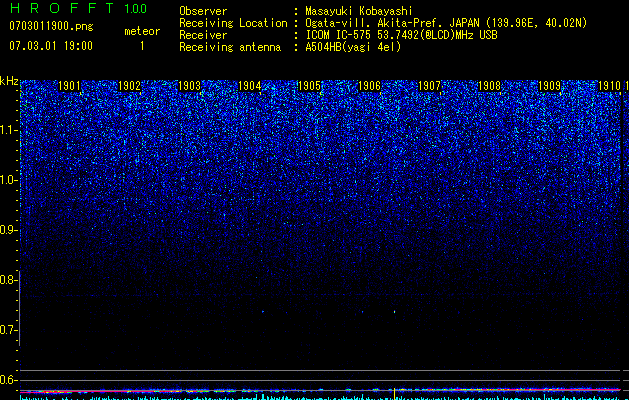Click frequency axis label 1.1
The height and width of the screenshot is (400, 629).
9,130
